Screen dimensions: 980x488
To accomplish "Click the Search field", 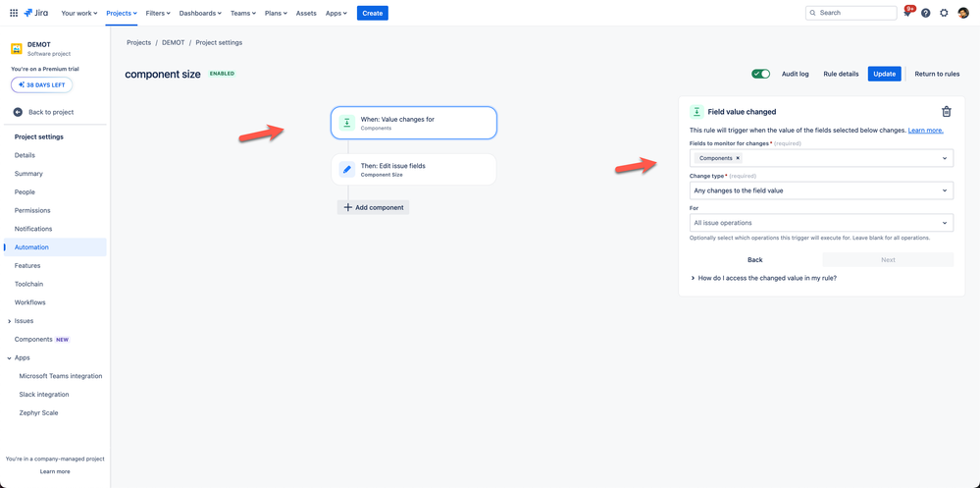I will click(x=851, y=13).
